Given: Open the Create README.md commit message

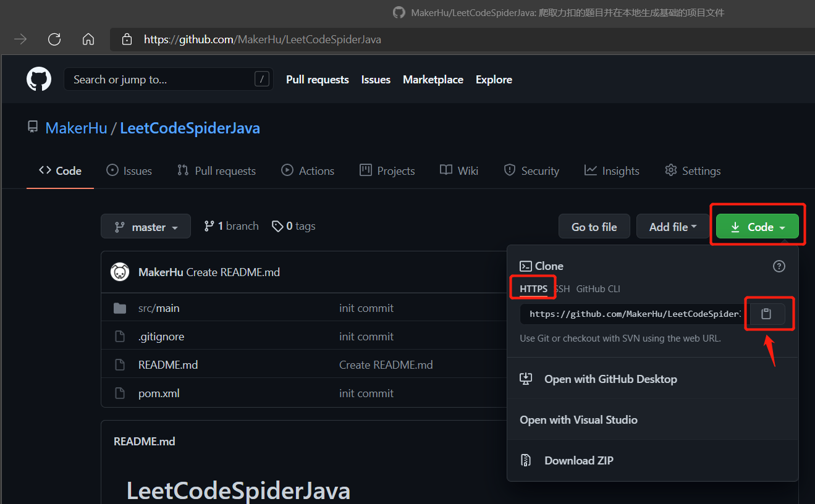Looking at the screenshot, I should tap(233, 272).
